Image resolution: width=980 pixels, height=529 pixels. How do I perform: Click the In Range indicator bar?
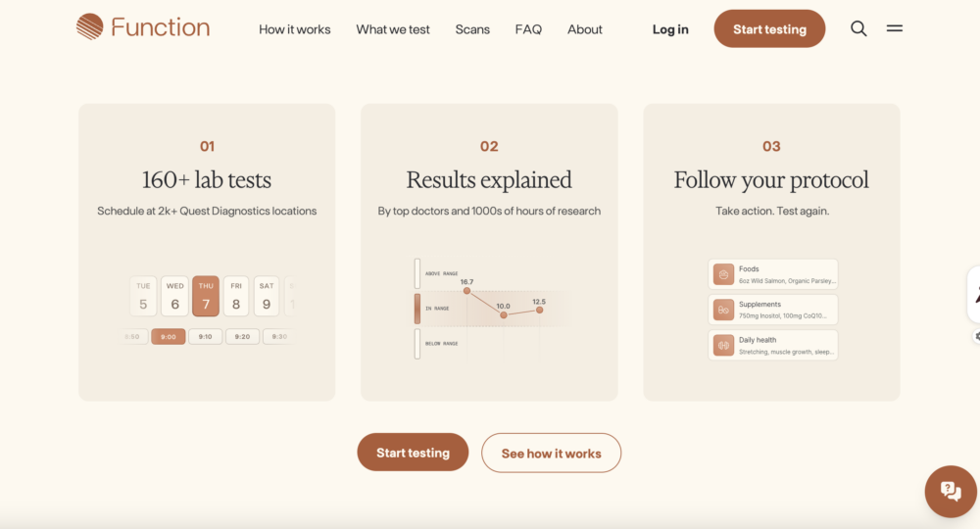pyautogui.click(x=417, y=309)
